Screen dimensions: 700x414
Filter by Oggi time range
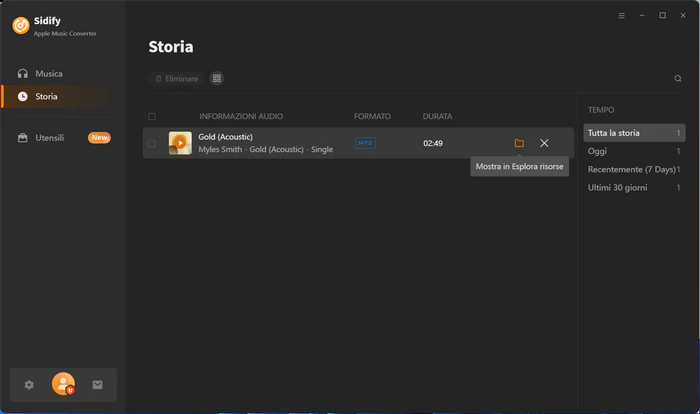pyautogui.click(x=634, y=151)
